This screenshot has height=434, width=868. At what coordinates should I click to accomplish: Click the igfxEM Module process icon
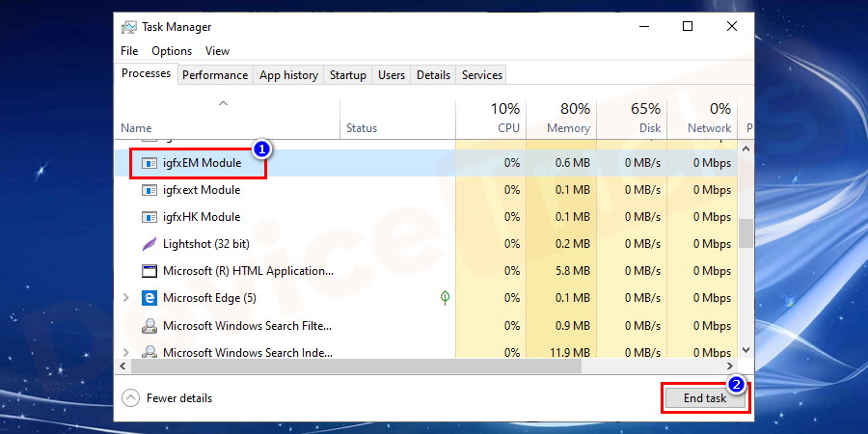coord(149,163)
